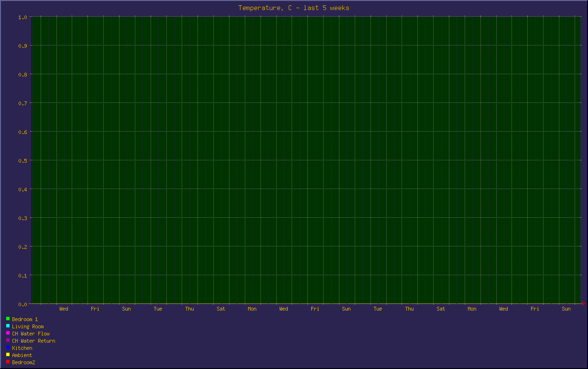Click the cyan Living Room legend swatch
This screenshot has width=588, height=369.
(x=8, y=326)
